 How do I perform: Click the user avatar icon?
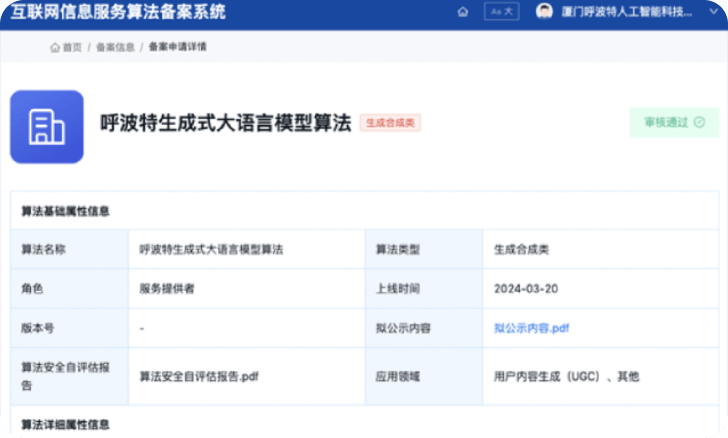click(x=544, y=11)
